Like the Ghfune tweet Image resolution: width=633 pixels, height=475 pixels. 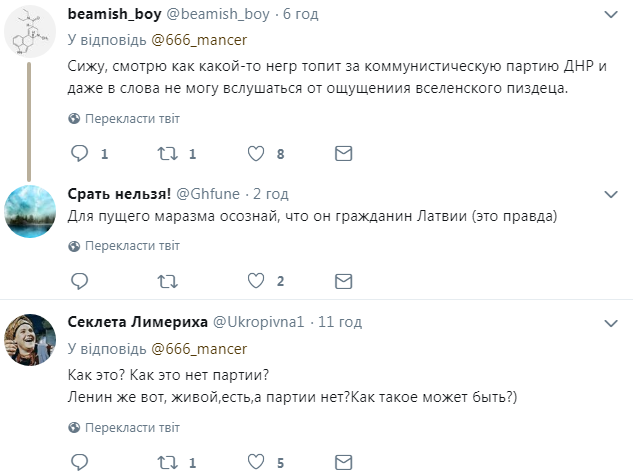pos(255,280)
